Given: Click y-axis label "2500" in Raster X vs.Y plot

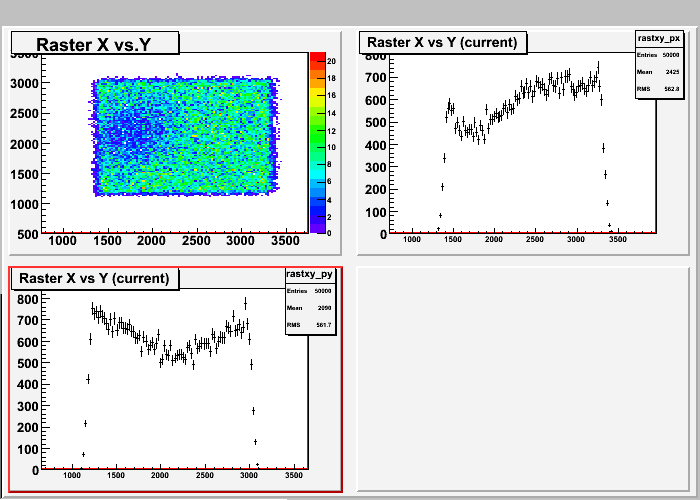Looking at the screenshot, I should click(x=25, y=113).
